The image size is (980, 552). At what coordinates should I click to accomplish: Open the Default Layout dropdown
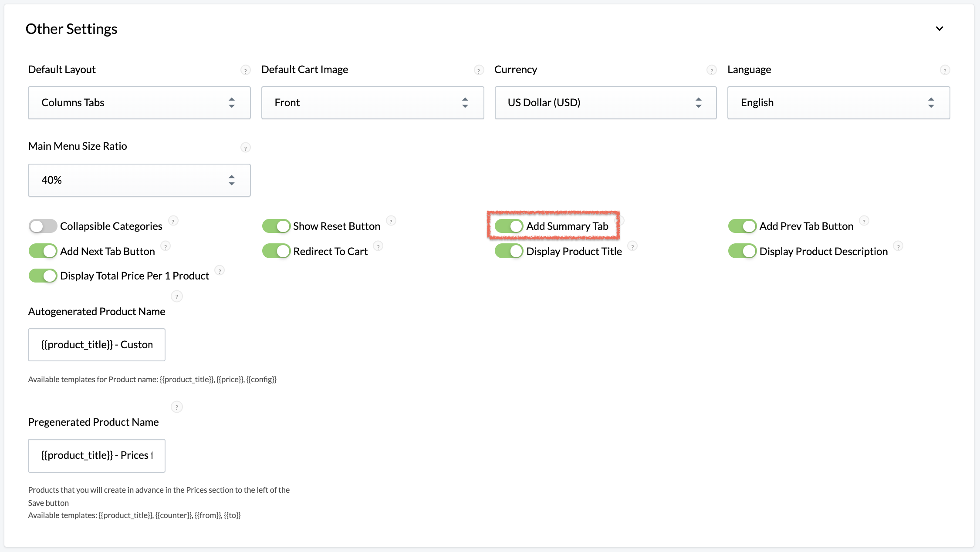coord(139,103)
